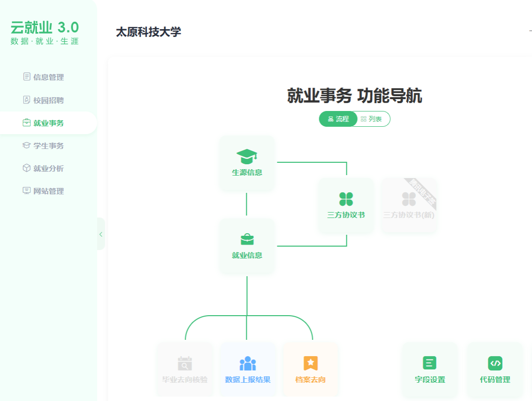The width and height of the screenshot is (532, 401).
Task: Expand the 信息管理 sidebar menu
Action: [x=48, y=77]
